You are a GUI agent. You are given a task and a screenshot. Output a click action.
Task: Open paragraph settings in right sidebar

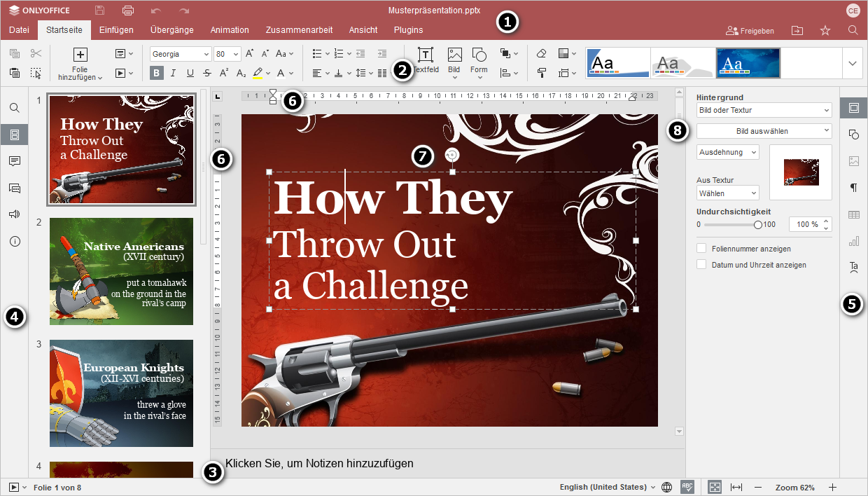853,188
